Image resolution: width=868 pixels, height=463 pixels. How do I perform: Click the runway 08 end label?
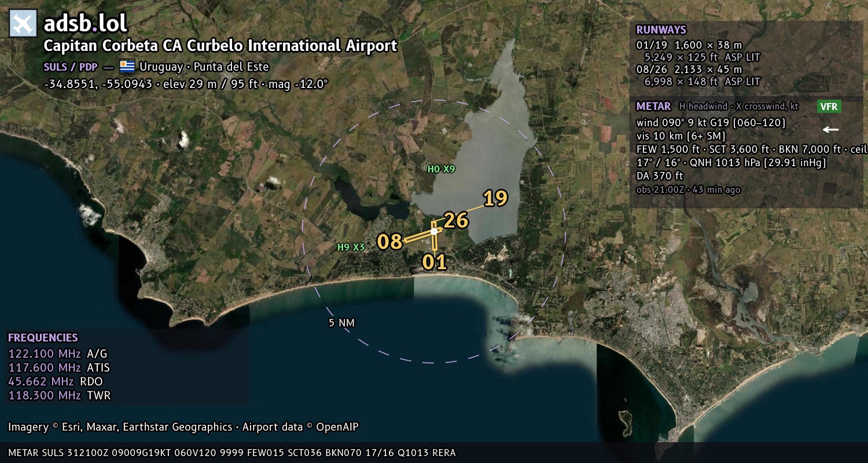point(389,242)
